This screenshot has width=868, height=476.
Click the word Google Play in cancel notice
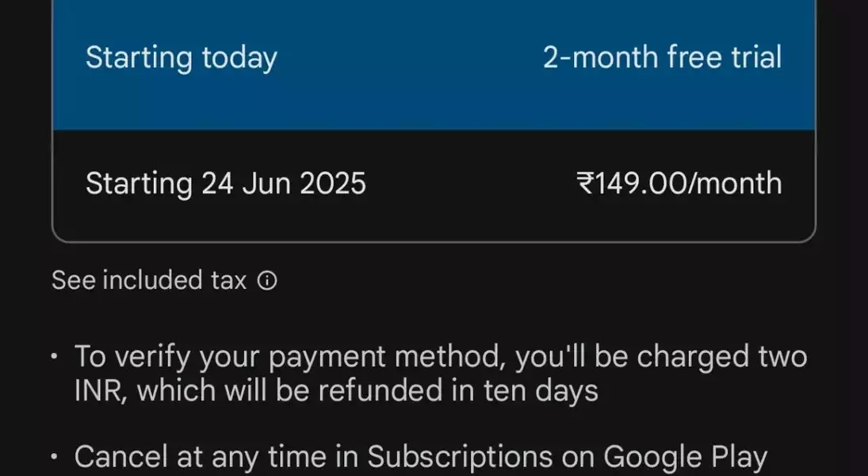point(686,458)
